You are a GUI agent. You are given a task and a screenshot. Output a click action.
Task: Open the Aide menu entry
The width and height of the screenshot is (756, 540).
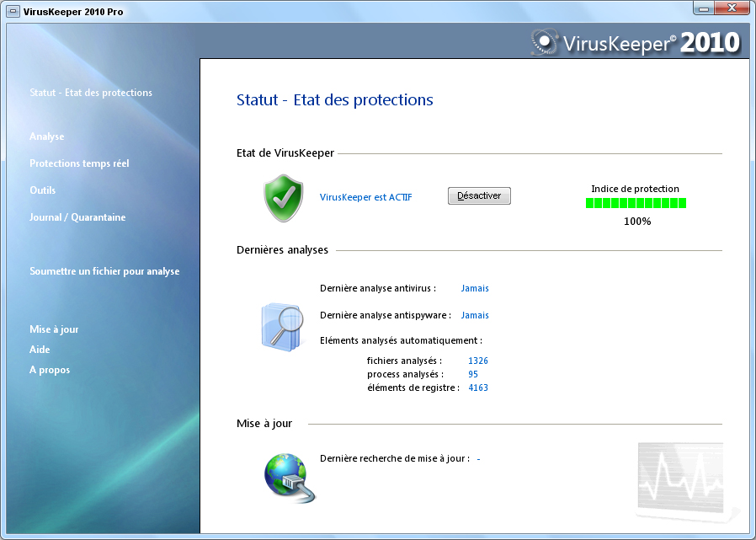[40, 350]
